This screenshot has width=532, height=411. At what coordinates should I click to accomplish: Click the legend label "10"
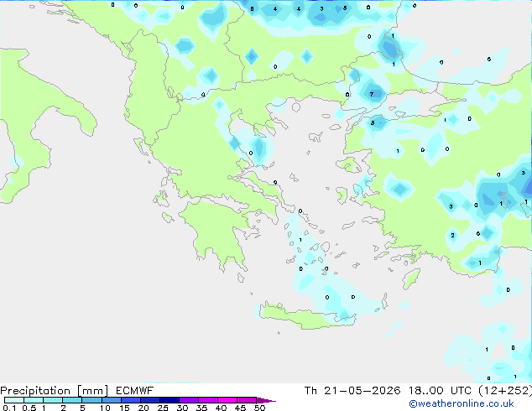click(x=105, y=408)
